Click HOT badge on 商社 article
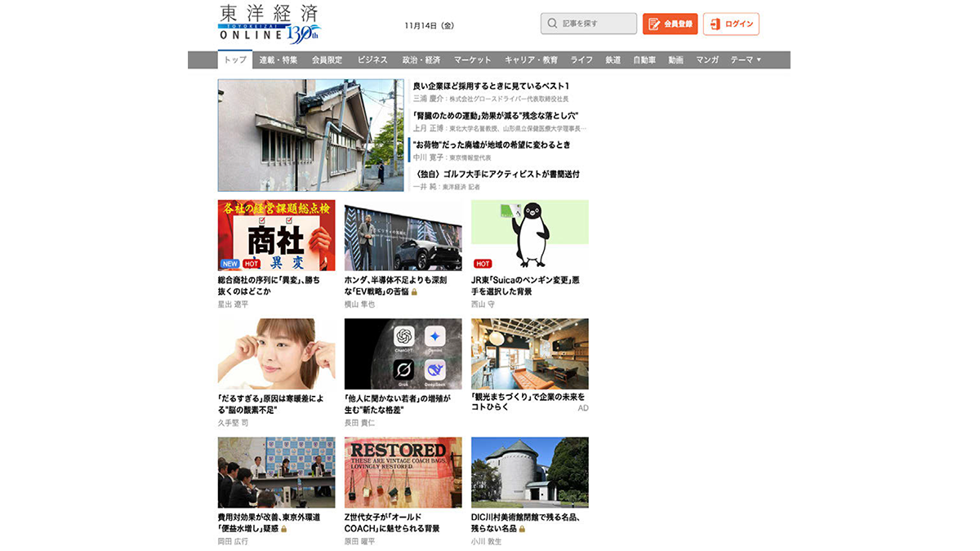Image resolution: width=980 pixels, height=551 pixels. tap(251, 264)
